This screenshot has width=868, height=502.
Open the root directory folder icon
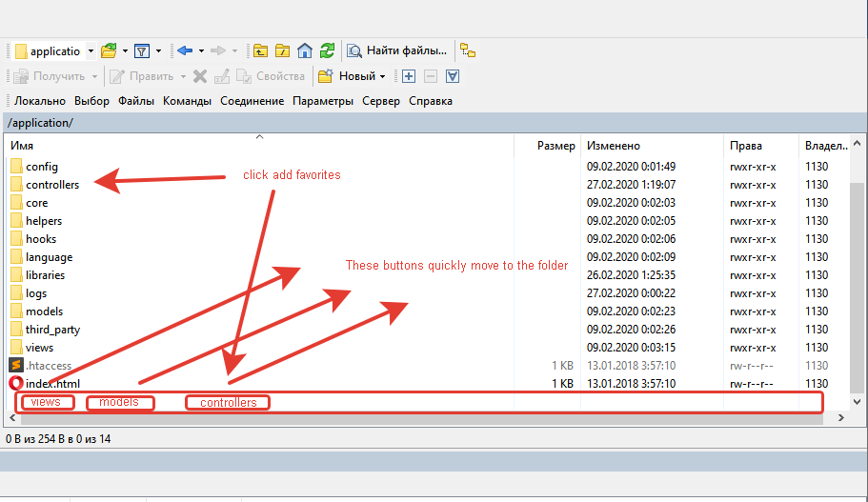282,50
